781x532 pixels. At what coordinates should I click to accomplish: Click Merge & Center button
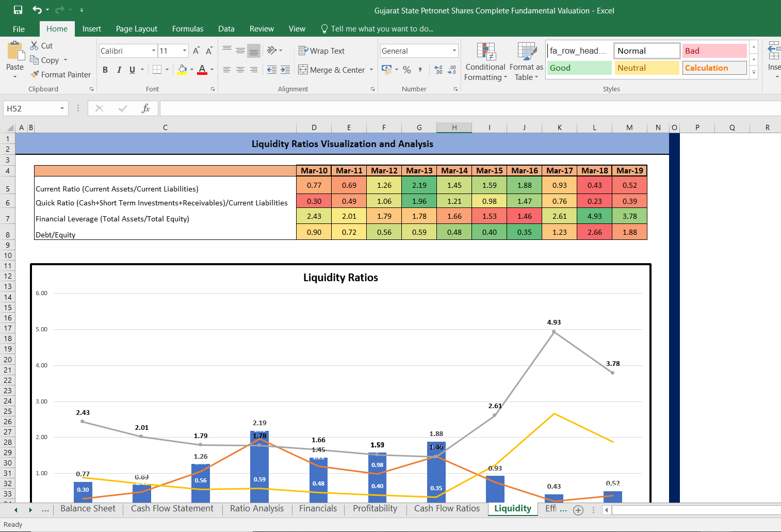click(332, 70)
